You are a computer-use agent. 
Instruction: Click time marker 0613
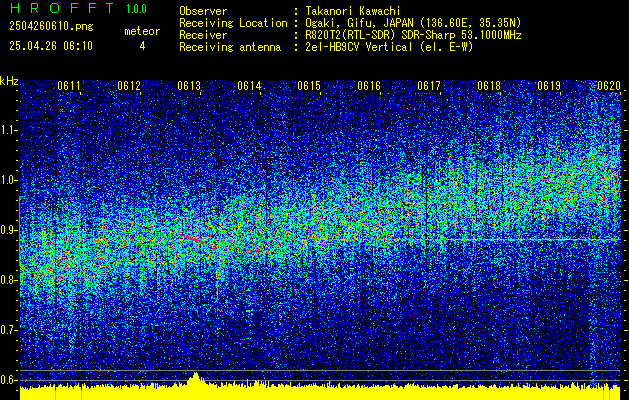[189, 86]
